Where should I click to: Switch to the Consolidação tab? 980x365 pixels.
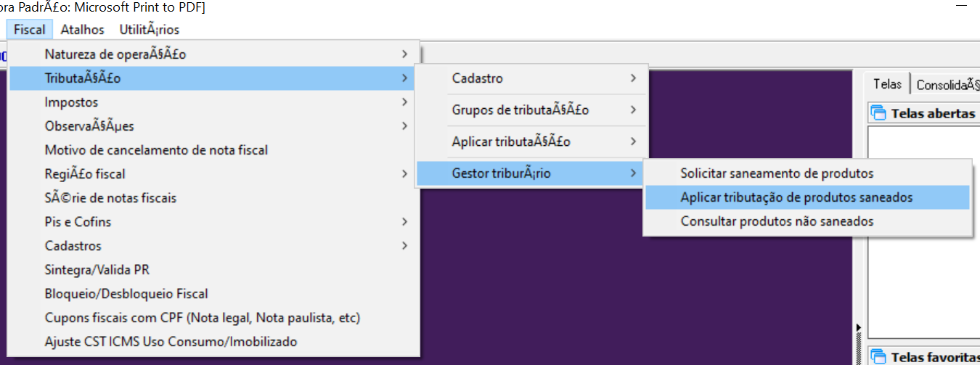tap(947, 85)
